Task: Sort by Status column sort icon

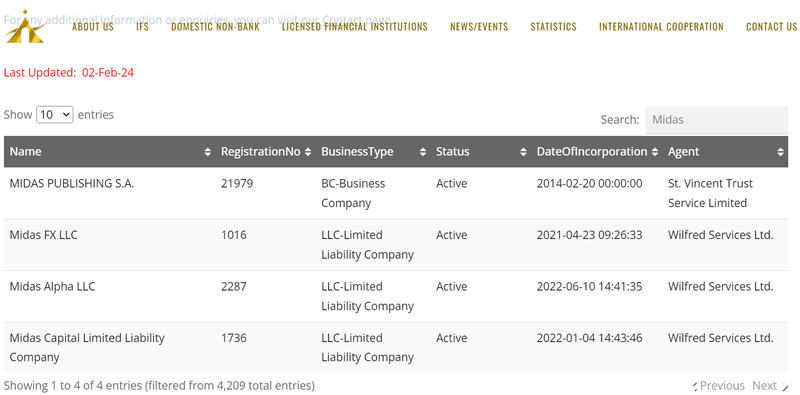Action: 523,152
